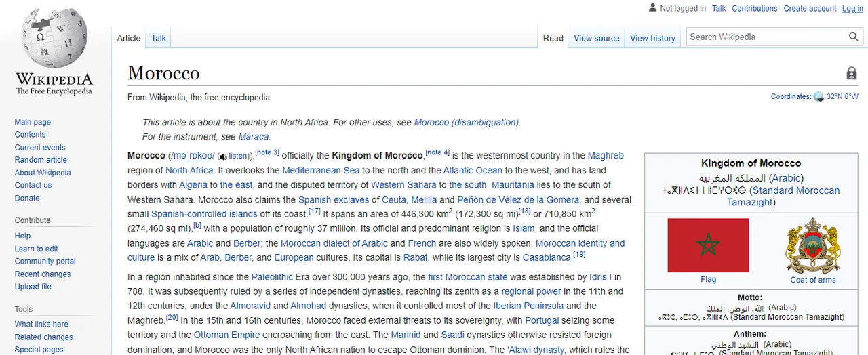Go to Main page in sidebar
The image size is (868, 355).
(33, 122)
